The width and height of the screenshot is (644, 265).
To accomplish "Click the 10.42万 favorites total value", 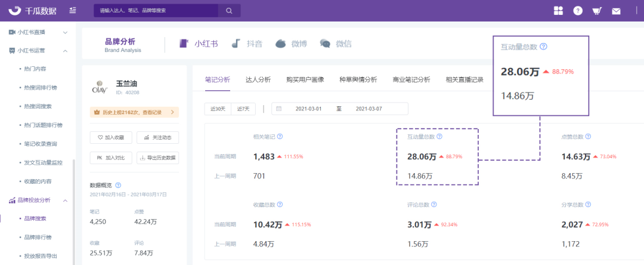I will [268, 225].
